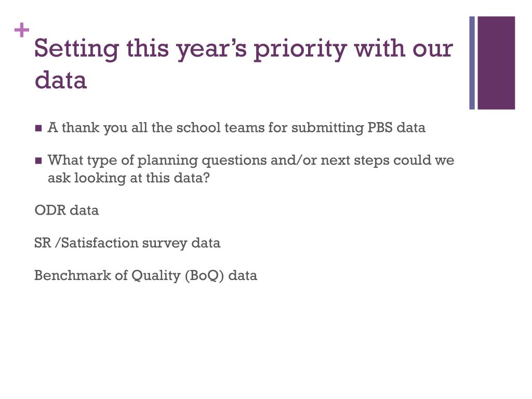Select the "A thank you all" bullet text

[x=236, y=128]
